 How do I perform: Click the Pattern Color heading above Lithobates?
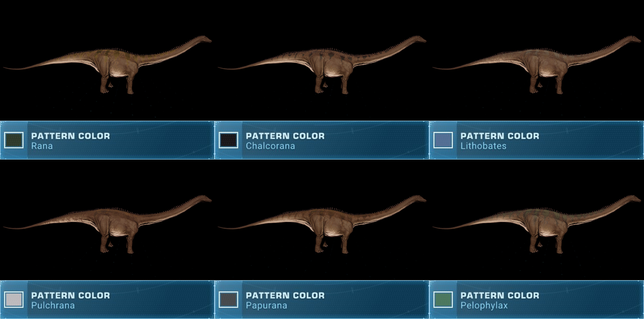tap(500, 136)
